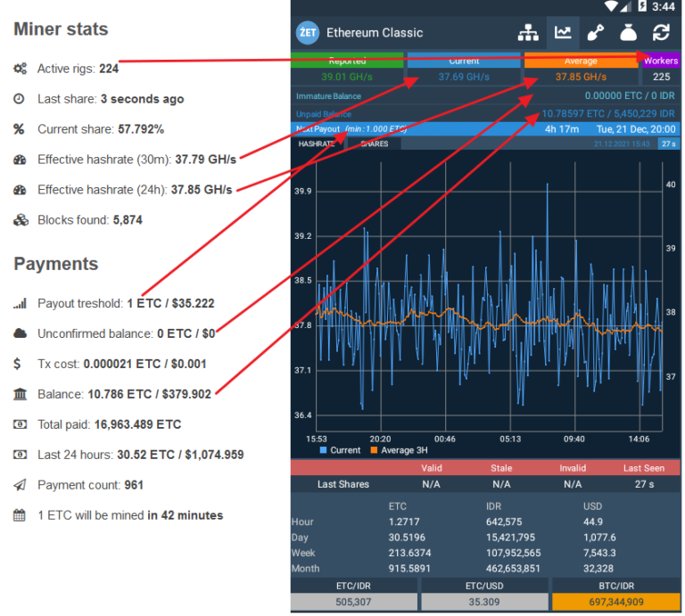Toggle blue Current series in chart legend
The height and width of the screenshot is (616, 685).
(x=341, y=450)
